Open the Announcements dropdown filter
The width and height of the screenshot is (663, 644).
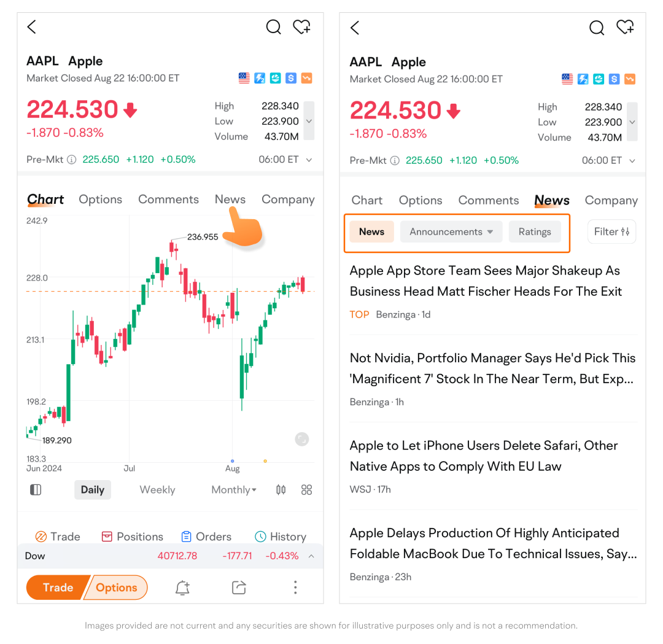451,231
